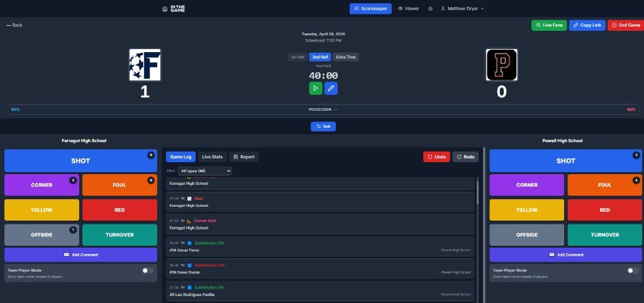Click the Farragut team logo
The width and height of the screenshot is (644, 303).
(x=145, y=65)
